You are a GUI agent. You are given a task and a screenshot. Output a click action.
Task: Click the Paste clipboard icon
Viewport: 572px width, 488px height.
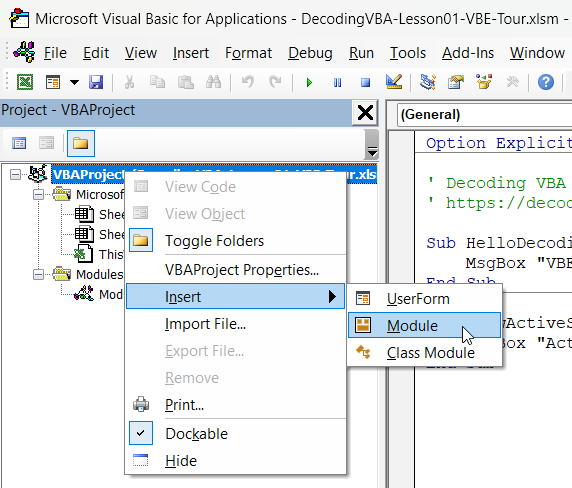[x=186, y=82]
